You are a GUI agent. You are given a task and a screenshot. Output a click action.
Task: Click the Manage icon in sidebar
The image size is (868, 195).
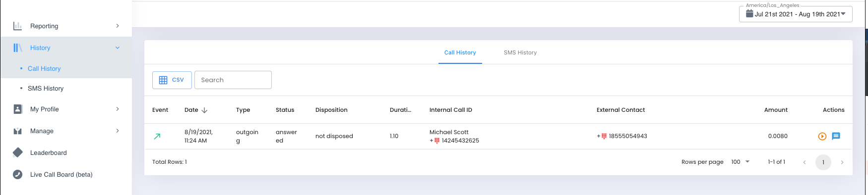pos(17,131)
